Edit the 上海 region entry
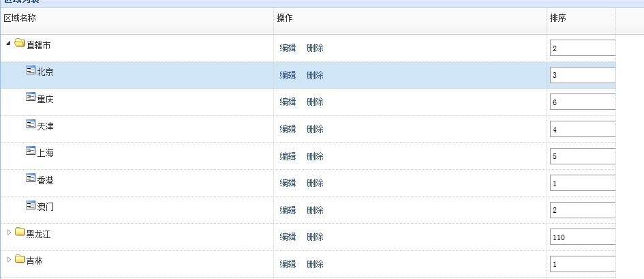The height and width of the screenshot is (279, 644). coord(288,156)
